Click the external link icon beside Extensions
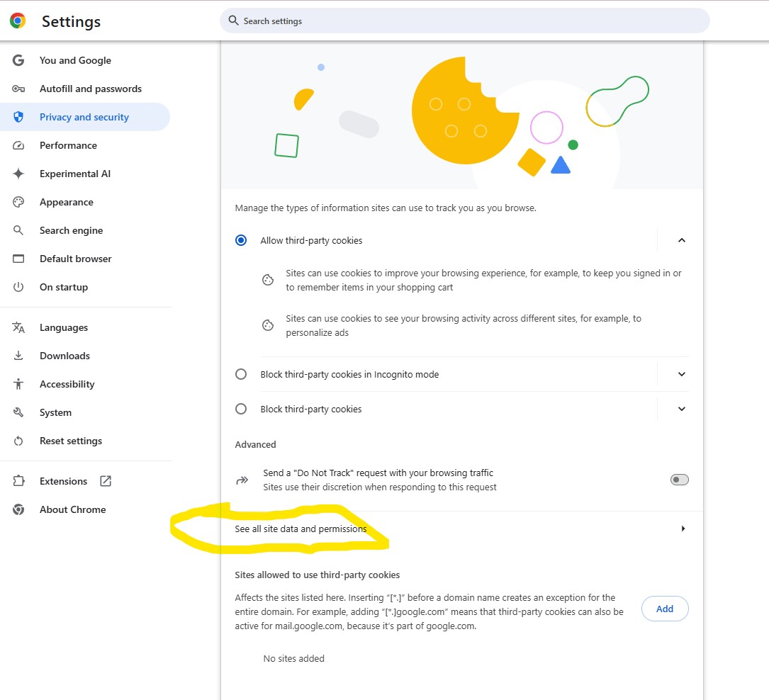 click(x=106, y=481)
